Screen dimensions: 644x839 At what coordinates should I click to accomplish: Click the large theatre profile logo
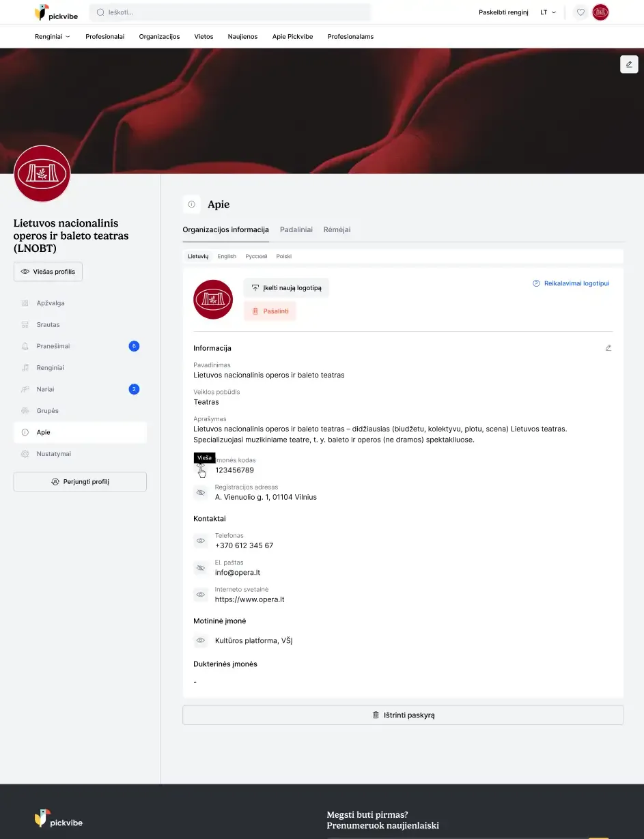click(x=42, y=174)
